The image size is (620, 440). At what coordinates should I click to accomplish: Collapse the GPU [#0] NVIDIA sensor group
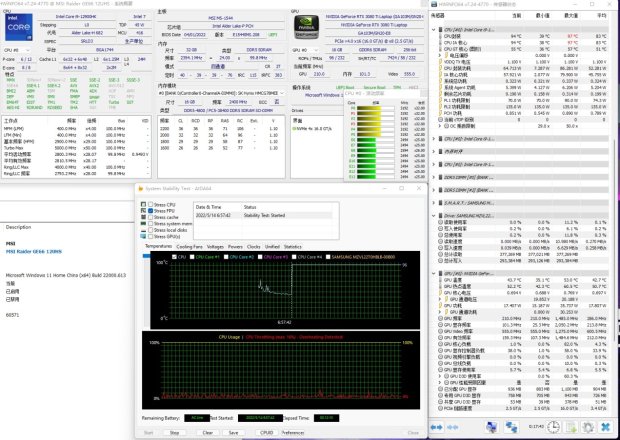click(434, 274)
